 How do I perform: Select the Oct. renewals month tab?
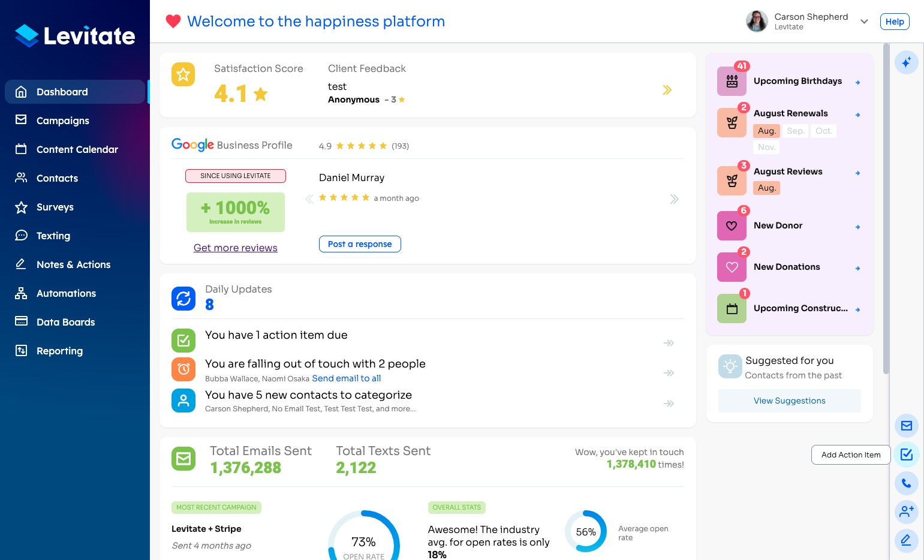coord(823,131)
